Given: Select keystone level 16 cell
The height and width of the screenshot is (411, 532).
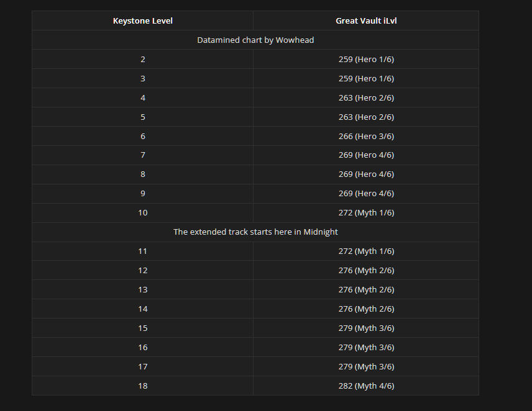Looking at the screenshot, I should pos(142,347).
